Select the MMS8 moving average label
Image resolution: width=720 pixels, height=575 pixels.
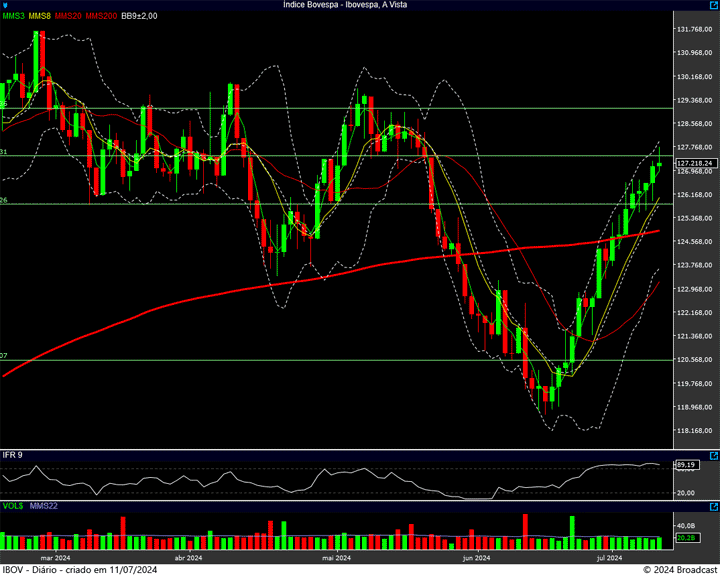40,16
